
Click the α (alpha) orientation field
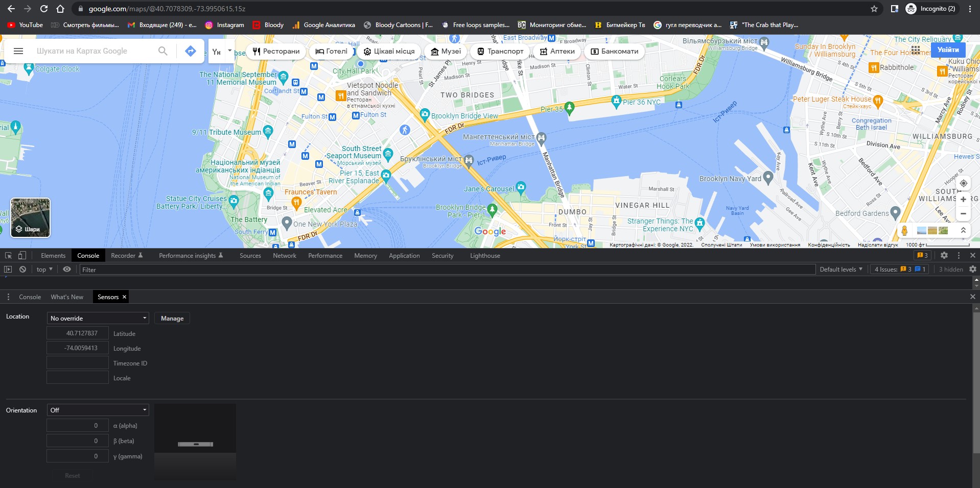click(x=78, y=425)
